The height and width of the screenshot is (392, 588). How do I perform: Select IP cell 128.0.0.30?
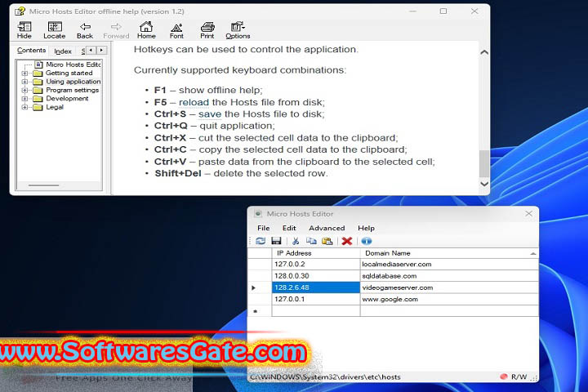coord(316,276)
